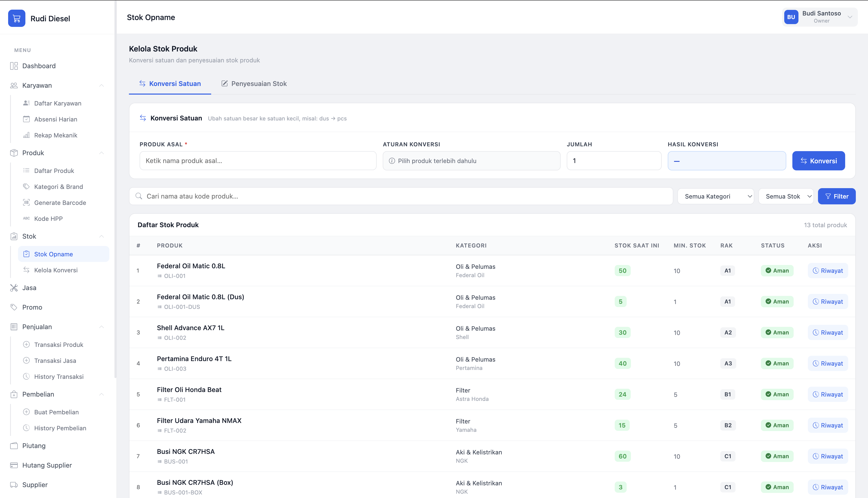868x498 pixels.
Task: Click the Hasil Konversi field
Action: (727, 161)
